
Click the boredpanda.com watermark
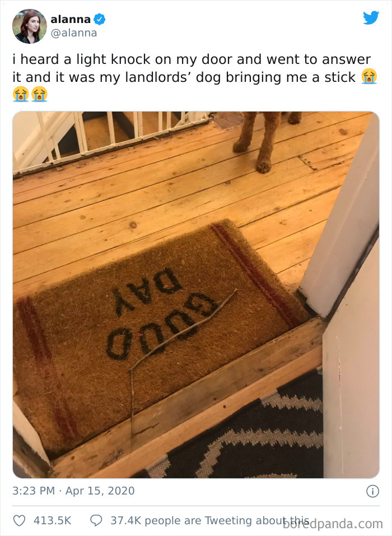(x=333, y=524)
